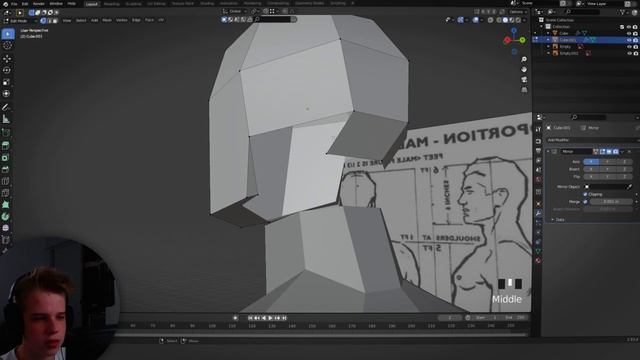Hide Cube.001 in outliner viewport
The image size is (640, 360).
coord(629,40)
